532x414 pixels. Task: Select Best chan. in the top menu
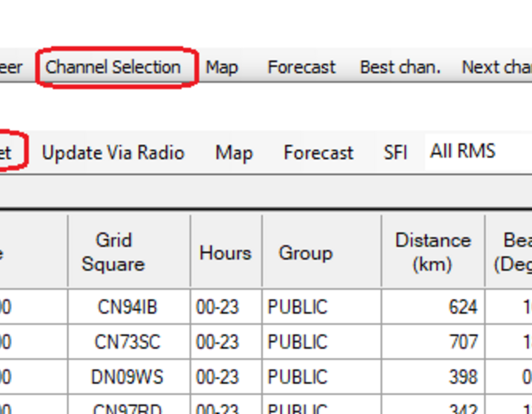pyautogui.click(x=400, y=67)
